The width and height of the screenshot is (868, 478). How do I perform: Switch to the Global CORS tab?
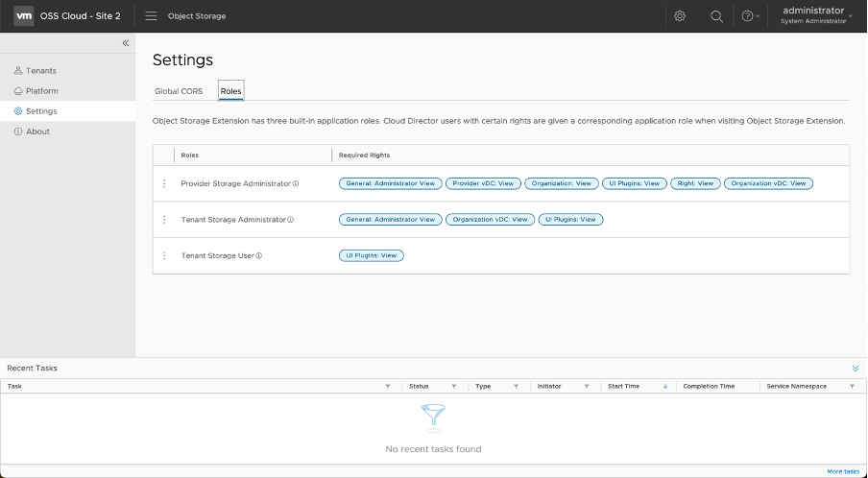click(179, 91)
